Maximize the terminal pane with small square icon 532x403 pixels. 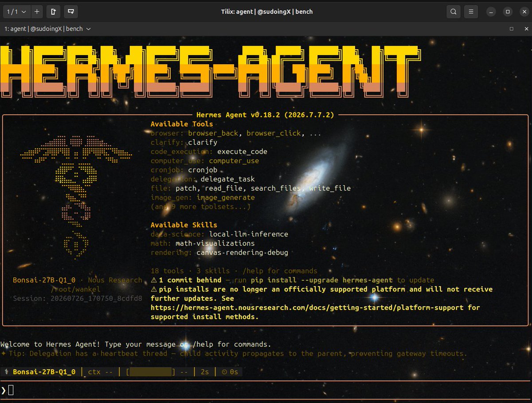click(511, 29)
